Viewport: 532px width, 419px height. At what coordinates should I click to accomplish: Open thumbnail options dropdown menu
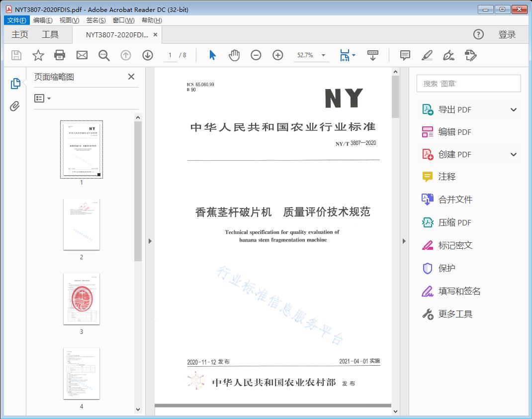click(43, 99)
